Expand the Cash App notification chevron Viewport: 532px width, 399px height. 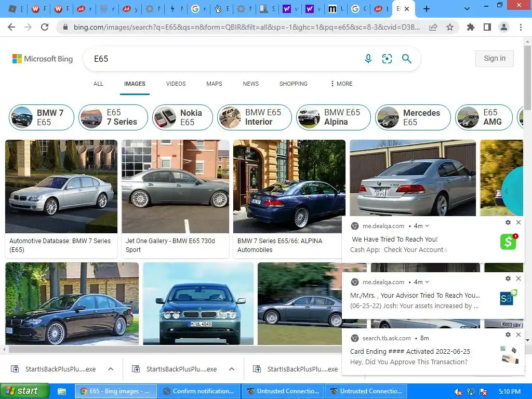[427, 226]
